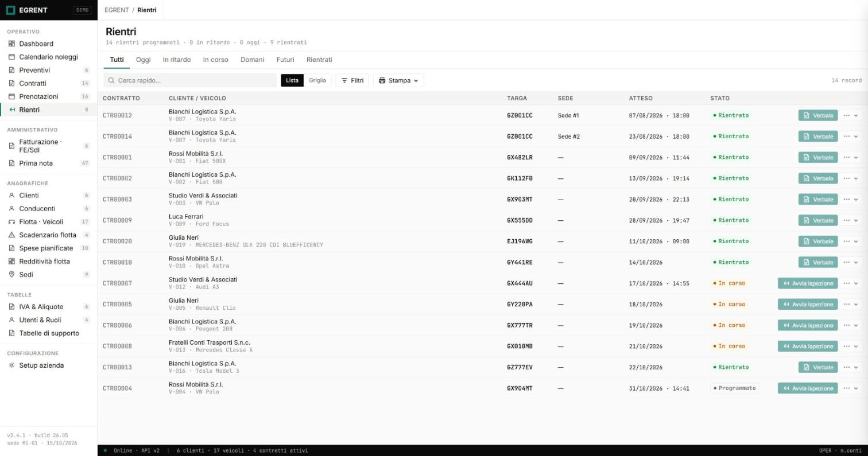868x456 pixels.
Task: Open Verbale for contract CTR00020
Action: (818, 241)
